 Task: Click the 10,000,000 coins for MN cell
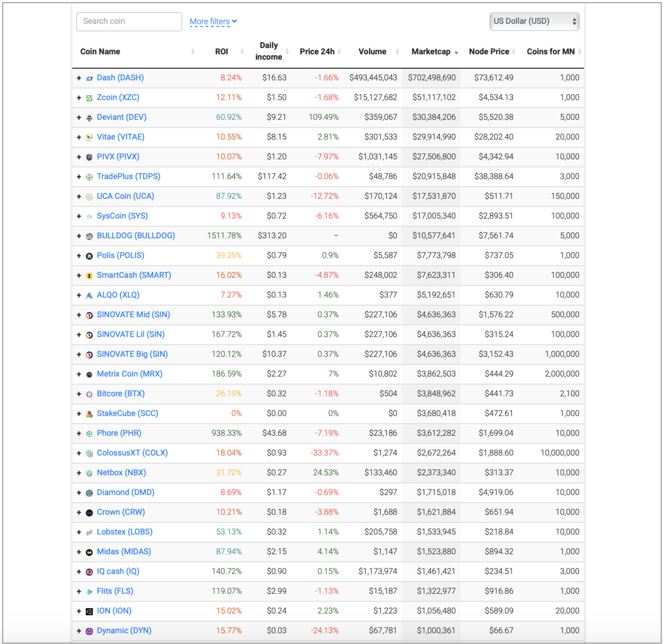click(x=560, y=453)
